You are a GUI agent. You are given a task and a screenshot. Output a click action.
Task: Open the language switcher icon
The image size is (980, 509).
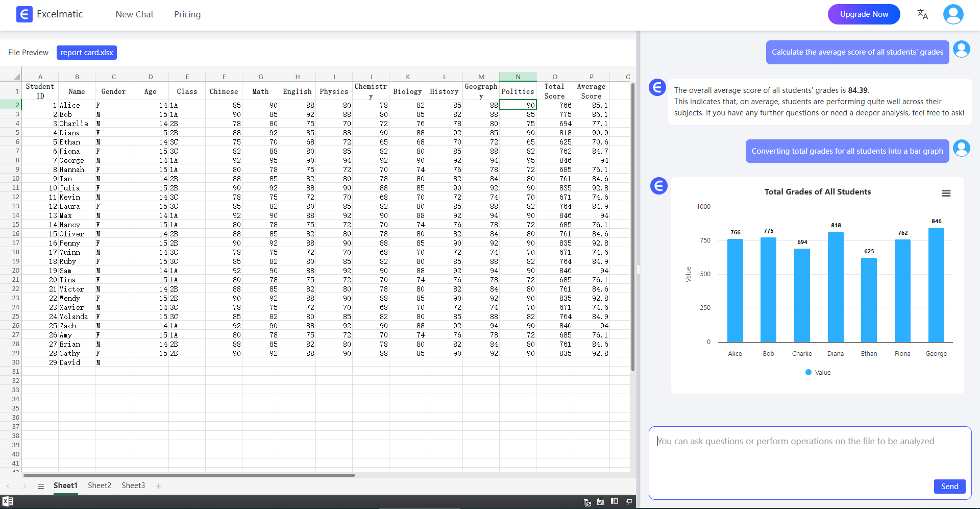coord(923,14)
